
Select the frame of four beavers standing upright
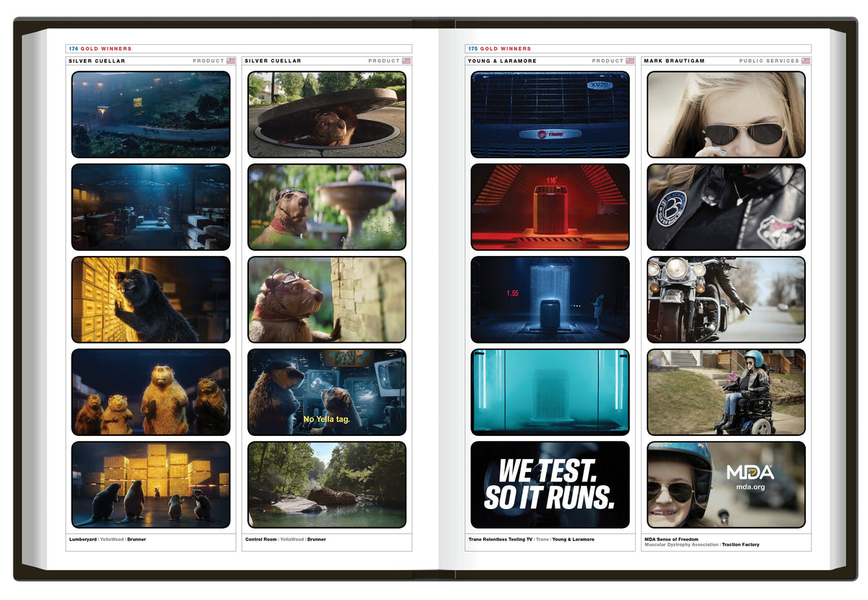(150, 392)
